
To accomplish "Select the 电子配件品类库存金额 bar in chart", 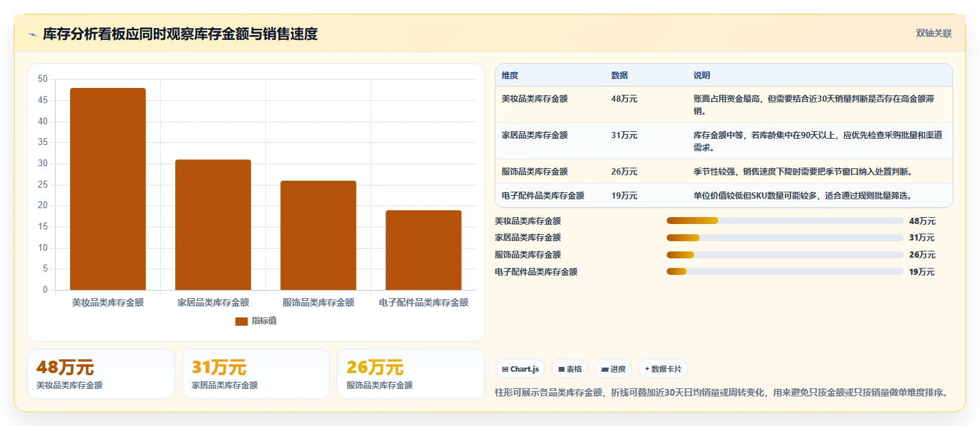I will click(x=423, y=250).
